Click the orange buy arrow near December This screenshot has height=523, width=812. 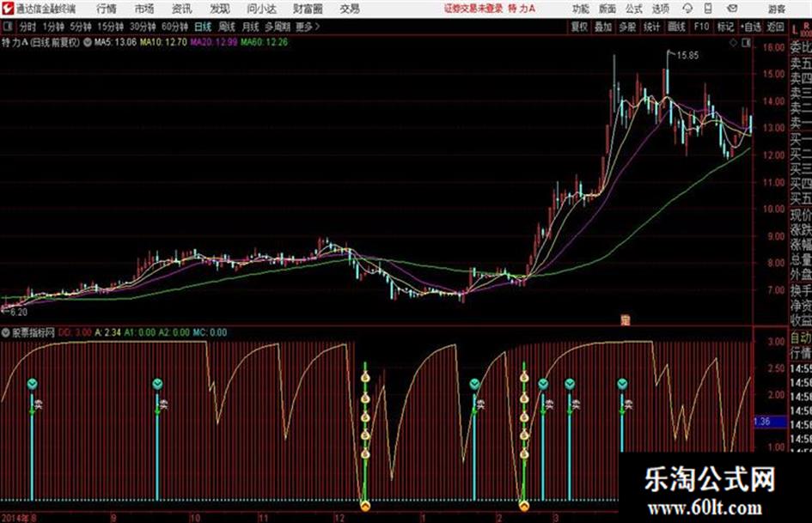365,505
